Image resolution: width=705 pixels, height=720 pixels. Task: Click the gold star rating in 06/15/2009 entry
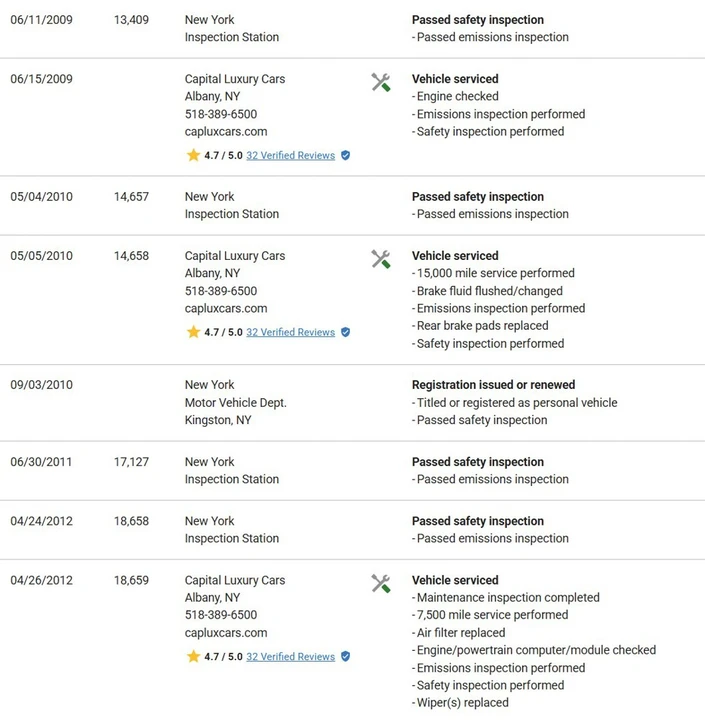pos(193,155)
